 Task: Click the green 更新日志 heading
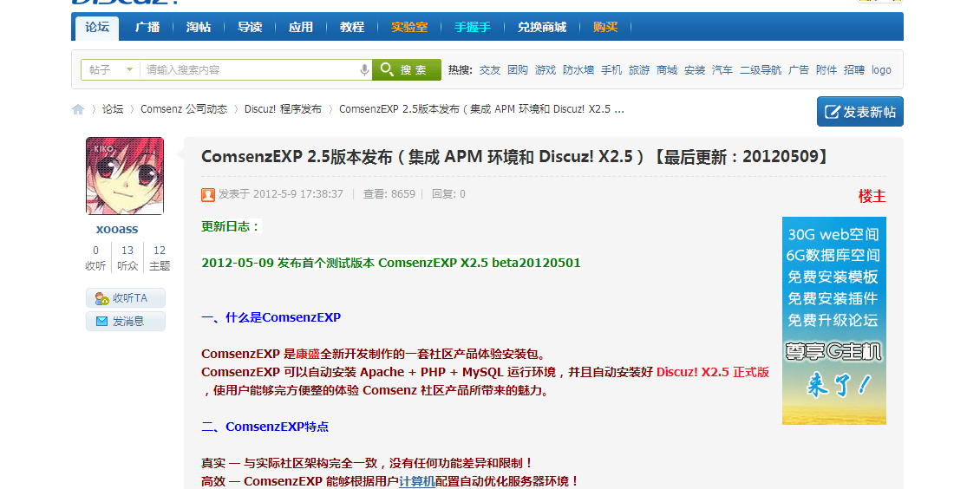[231, 226]
